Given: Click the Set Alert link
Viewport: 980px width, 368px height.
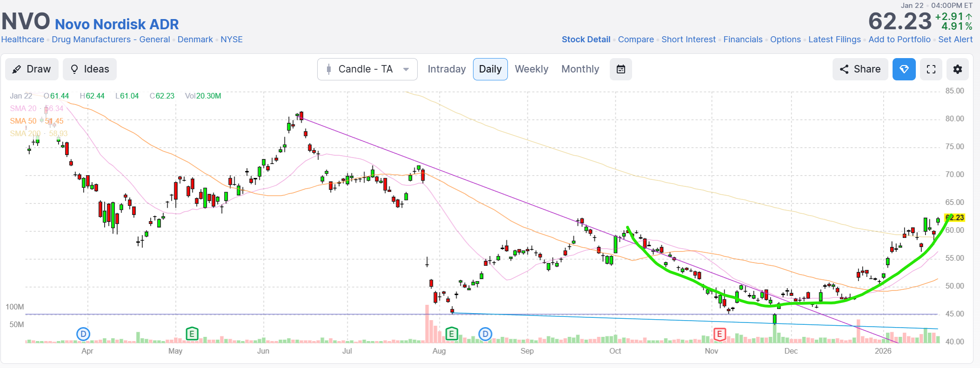Looking at the screenshot, I should point(955,39).
